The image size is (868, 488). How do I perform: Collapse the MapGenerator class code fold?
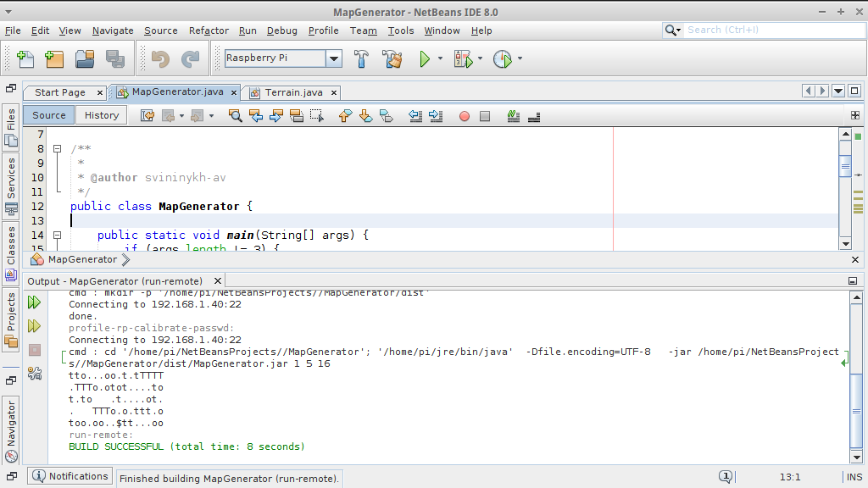(x=56, y=206)
